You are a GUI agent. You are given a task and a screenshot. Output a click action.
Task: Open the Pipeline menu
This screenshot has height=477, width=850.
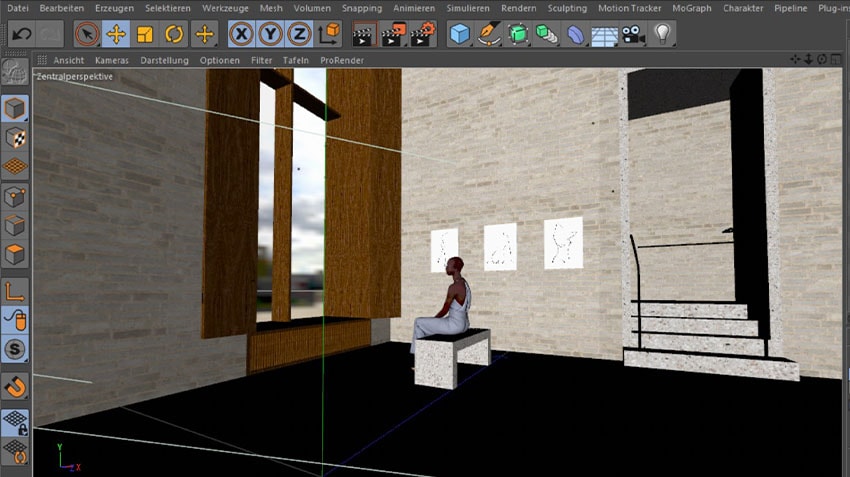click(791, 8)
